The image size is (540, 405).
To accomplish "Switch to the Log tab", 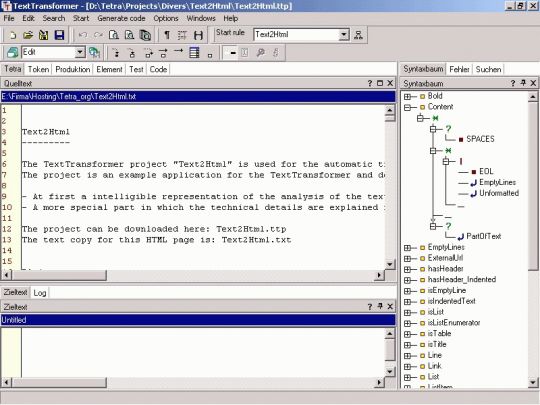I will [40, 293].
